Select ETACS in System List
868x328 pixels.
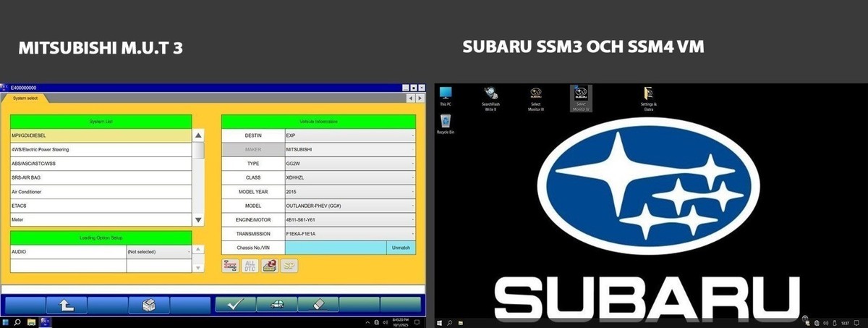pos(101,206)
